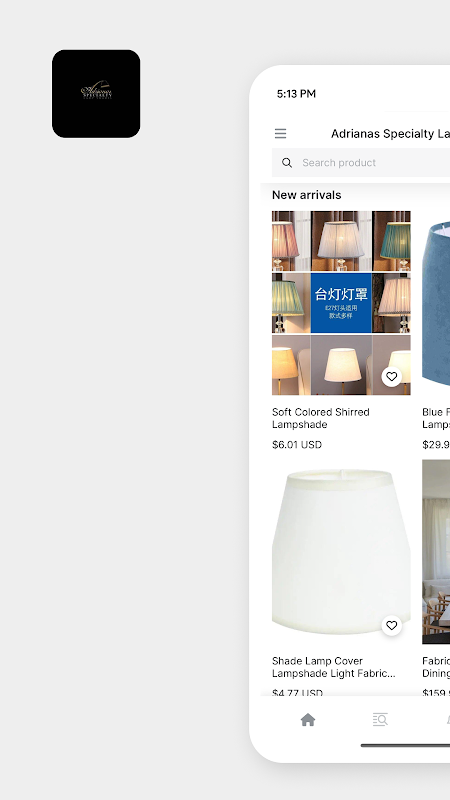
Task: Open Shade Lamp Cover Lampshade title
Action: tap(334, 667)
